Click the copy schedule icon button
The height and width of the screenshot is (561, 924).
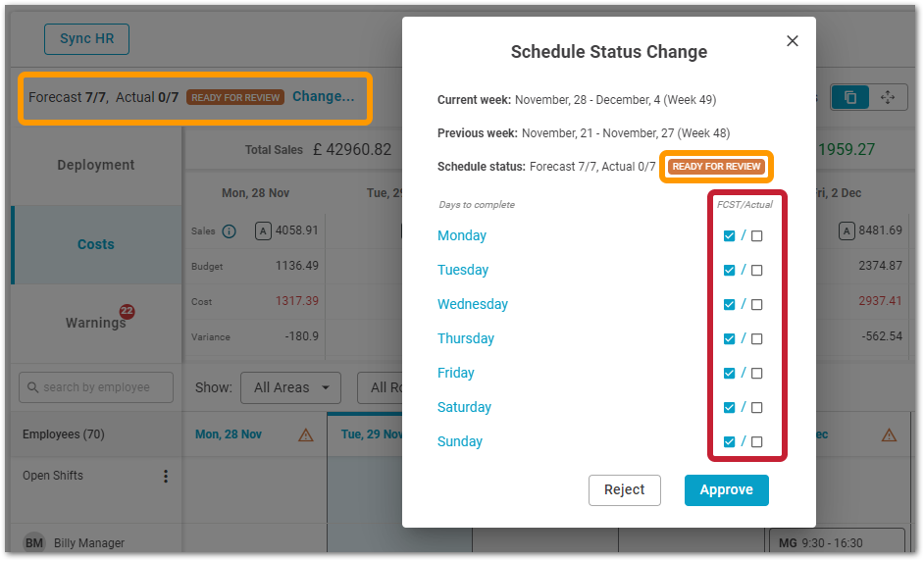(849, 97)
